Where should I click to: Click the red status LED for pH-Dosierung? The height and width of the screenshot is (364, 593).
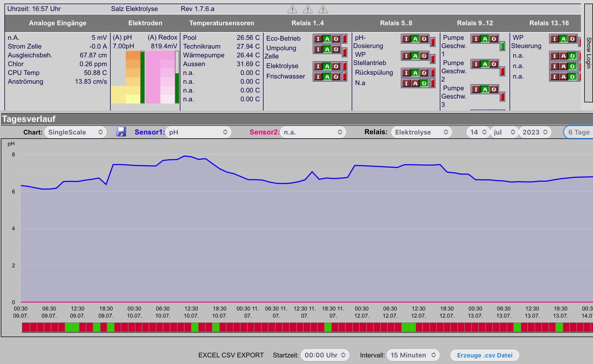433,42
